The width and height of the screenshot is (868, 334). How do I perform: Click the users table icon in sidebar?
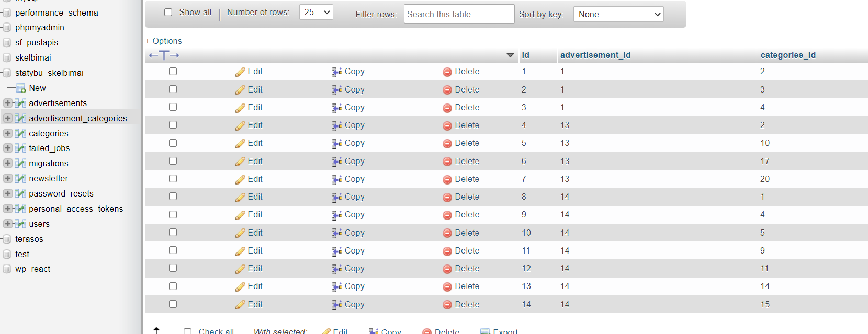pyautogui.click(x=21, y=224)
